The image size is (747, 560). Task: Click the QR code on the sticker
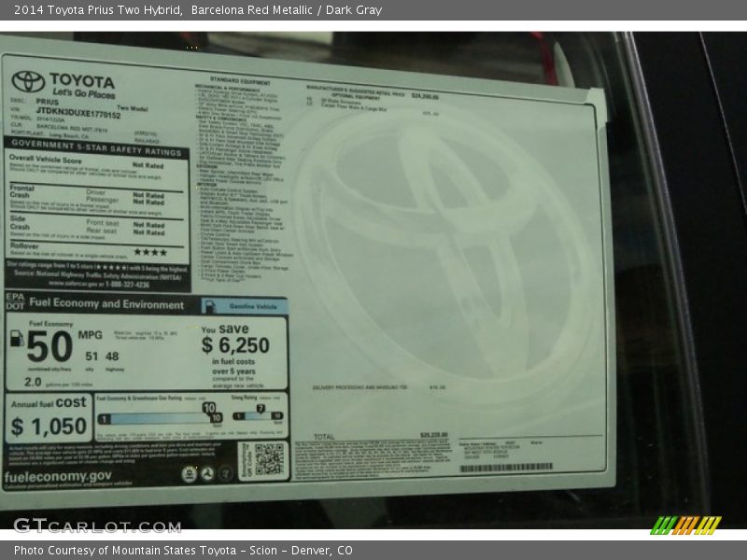tap(269, 459)
